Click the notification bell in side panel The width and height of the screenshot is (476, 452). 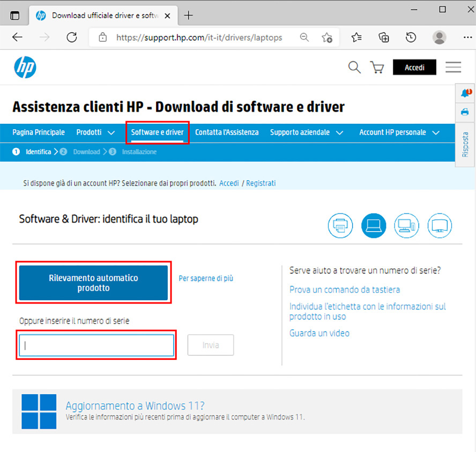coord(465,93)
